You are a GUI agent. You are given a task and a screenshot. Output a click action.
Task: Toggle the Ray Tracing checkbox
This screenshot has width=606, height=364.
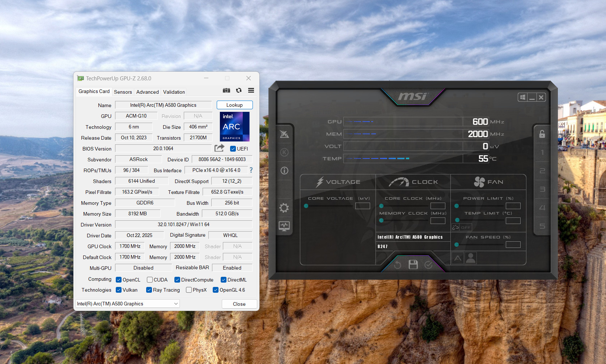point(149,290)
